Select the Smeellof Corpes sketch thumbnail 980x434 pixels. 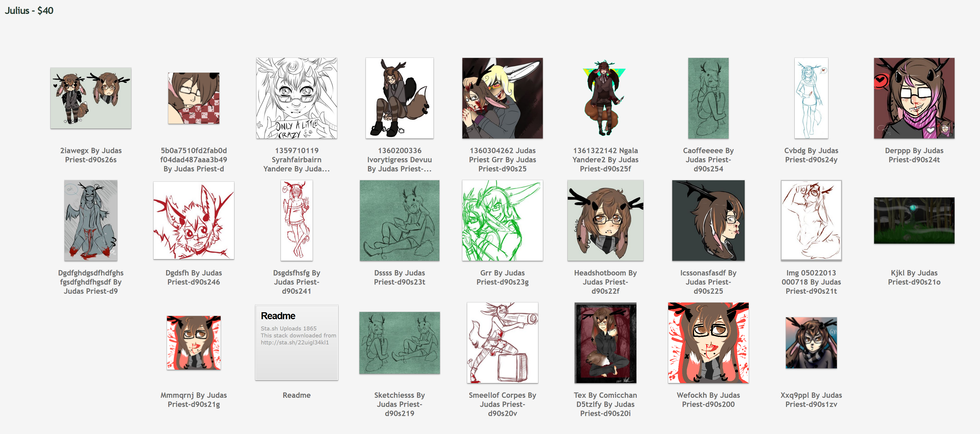[502, 343]
